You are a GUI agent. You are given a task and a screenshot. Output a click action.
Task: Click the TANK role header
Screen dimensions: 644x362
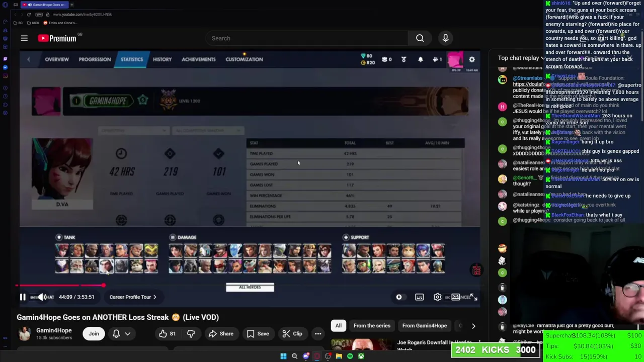[x=65, y=237]
